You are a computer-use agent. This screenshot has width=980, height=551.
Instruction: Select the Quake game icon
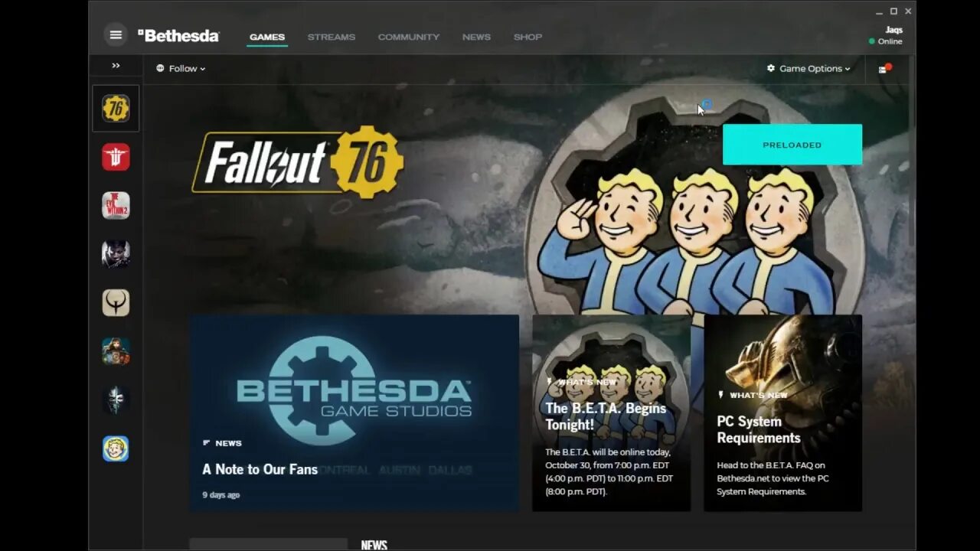pos(116,302)
